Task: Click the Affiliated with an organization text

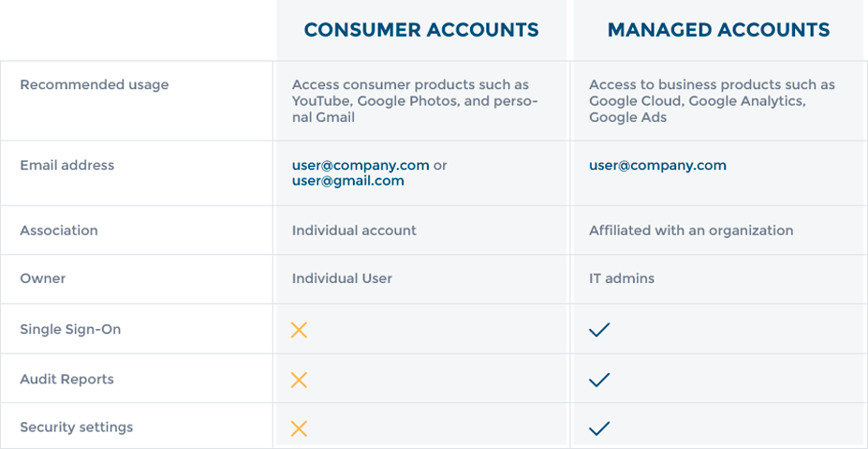Action: [691, 230]
